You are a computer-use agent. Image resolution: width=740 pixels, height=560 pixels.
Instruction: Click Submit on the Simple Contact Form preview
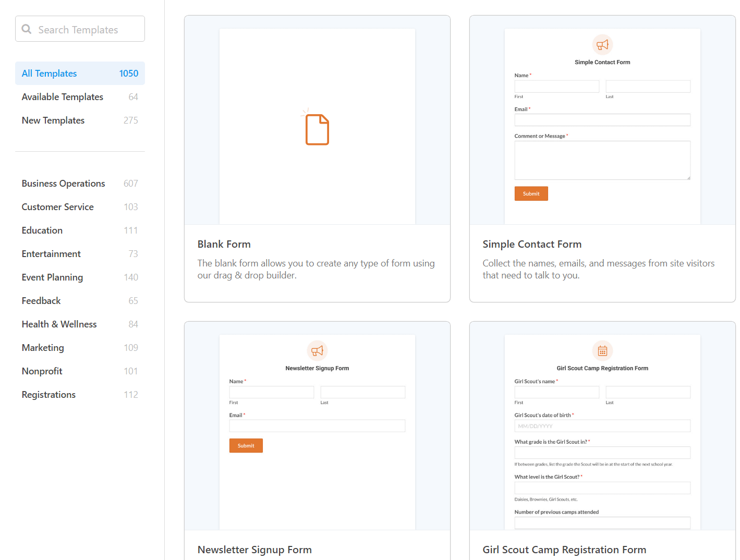(x=531, y=193)
